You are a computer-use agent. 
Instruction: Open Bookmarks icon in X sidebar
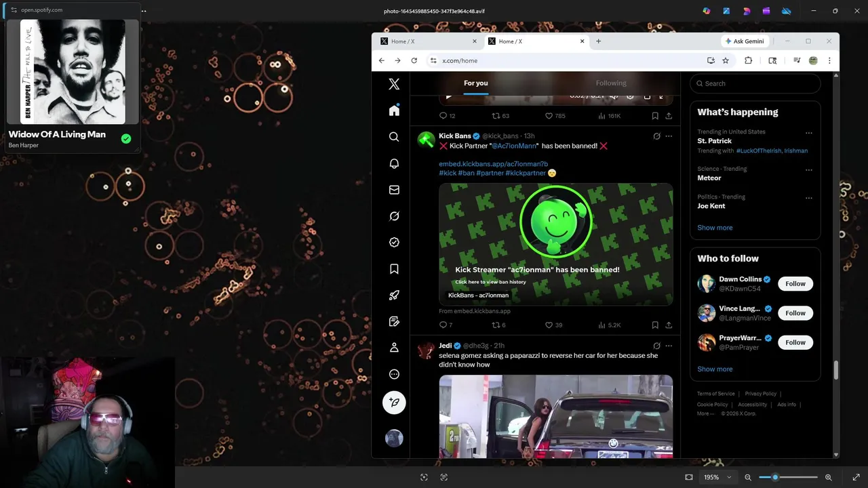pyautogui.click(x=394, y=269)
